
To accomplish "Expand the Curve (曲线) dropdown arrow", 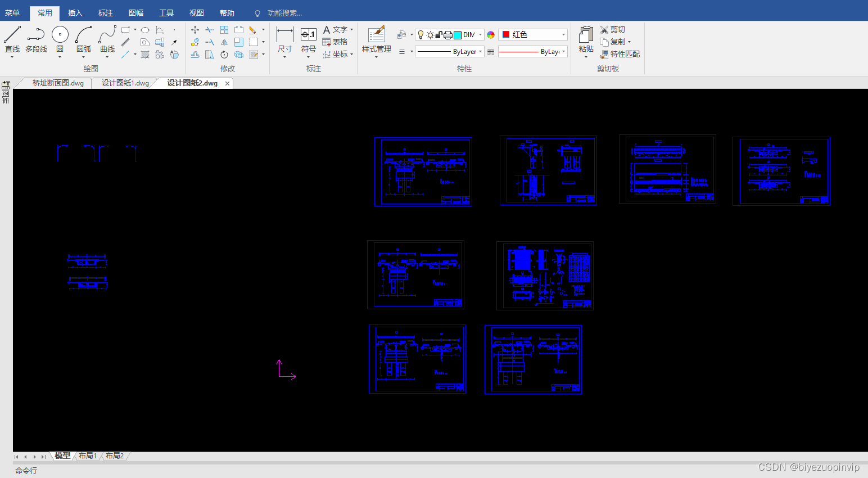I will pos(107,57).
